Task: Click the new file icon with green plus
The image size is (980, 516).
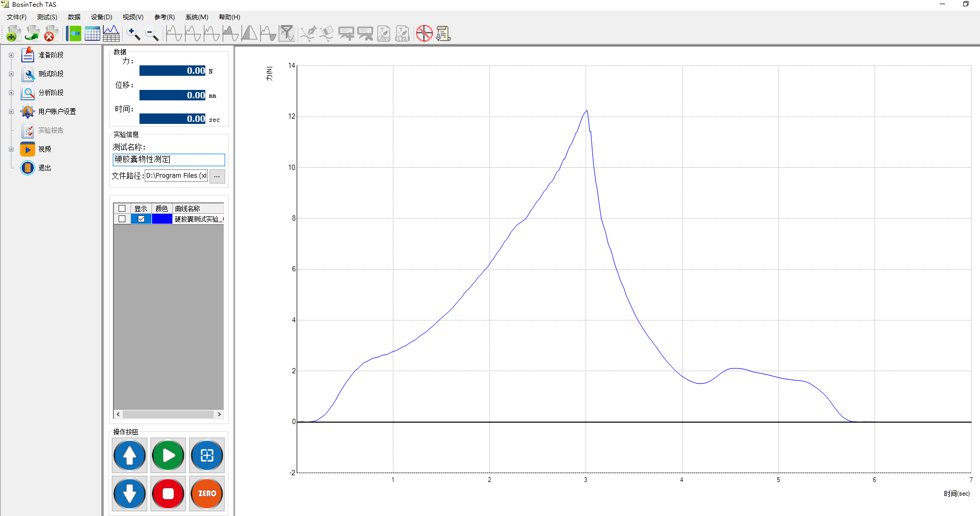Action: tap(14, 34)
